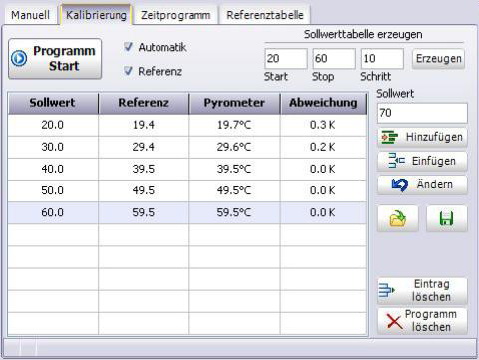Switch to the Manuell tab

point(30,15)
